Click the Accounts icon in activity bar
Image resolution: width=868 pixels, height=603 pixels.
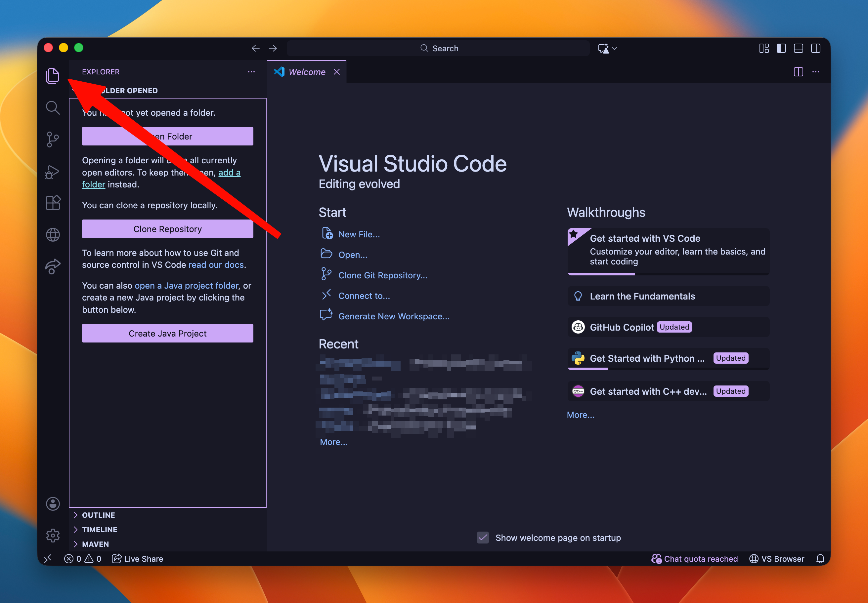[x=53, y=503]
